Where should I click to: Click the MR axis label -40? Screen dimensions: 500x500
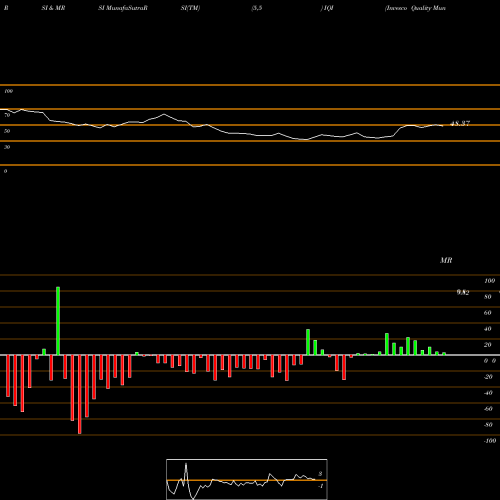(488, 393)
